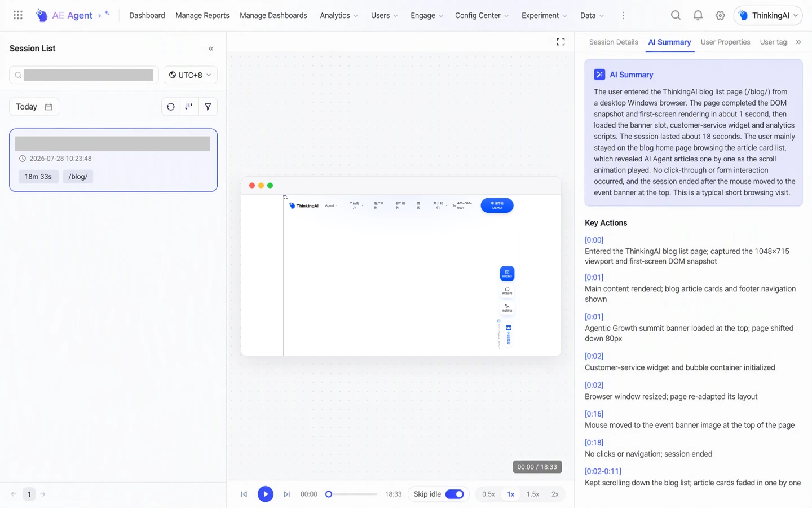Expand the Users menu
Image resolution: width=812 pixels, height=508 pixels.
coord(385,15)
